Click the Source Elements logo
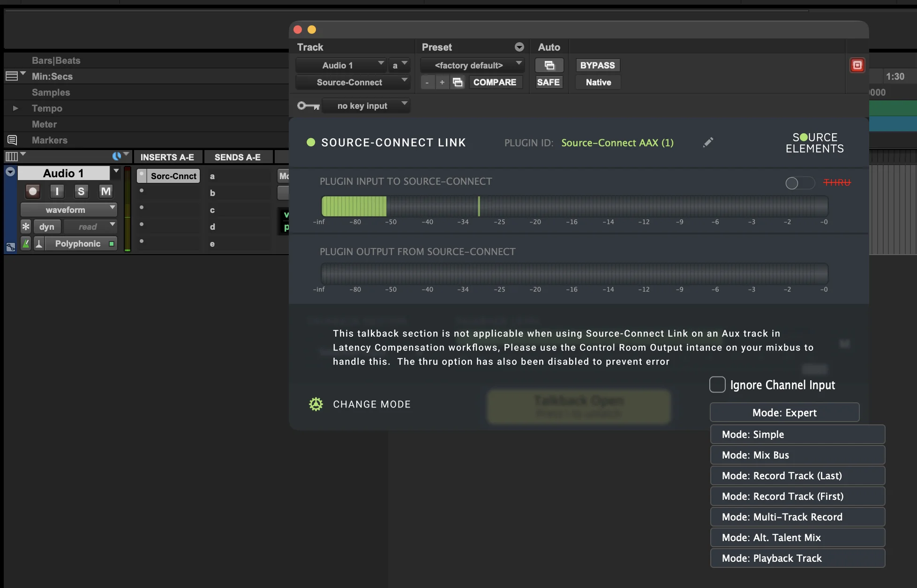917x588 pixels. 815,143
